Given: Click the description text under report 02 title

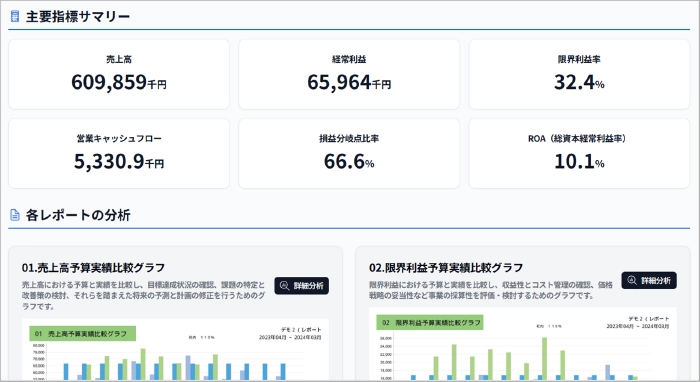Looking at the screenshot, I should click(x=491, y=290).
